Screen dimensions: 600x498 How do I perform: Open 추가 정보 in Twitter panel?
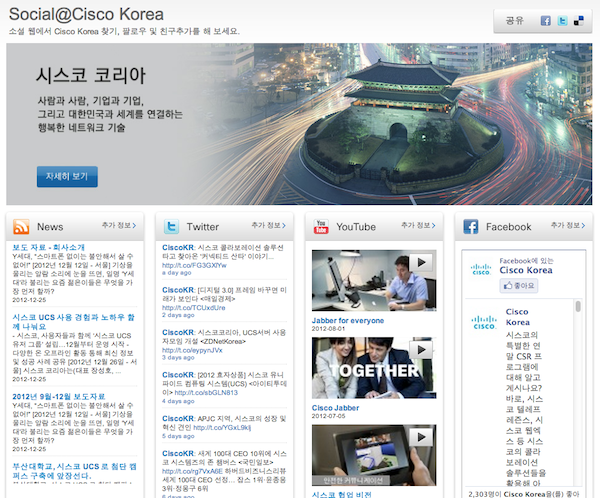point(269,225)
